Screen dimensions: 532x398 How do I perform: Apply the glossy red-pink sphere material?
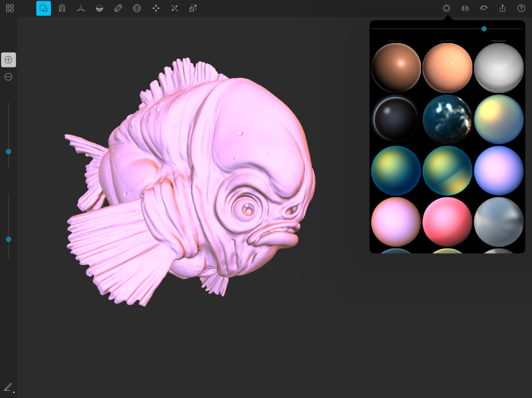(447, 222)
